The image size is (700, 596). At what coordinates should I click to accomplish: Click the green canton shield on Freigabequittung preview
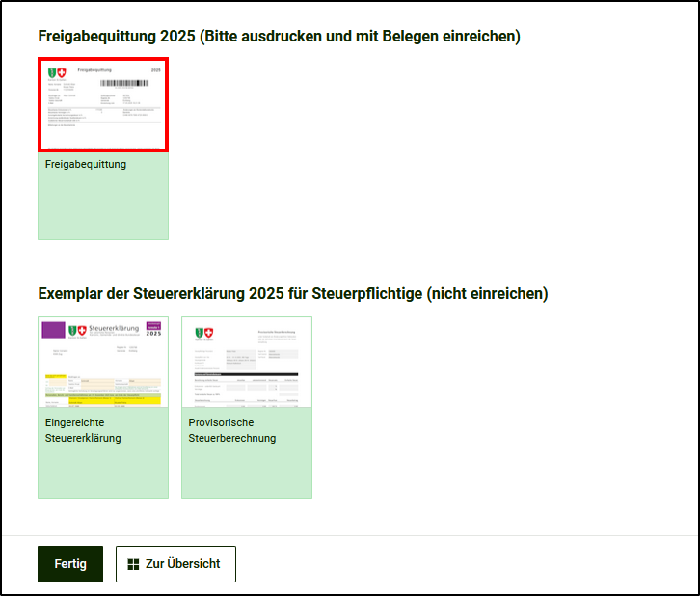point(52,72)
